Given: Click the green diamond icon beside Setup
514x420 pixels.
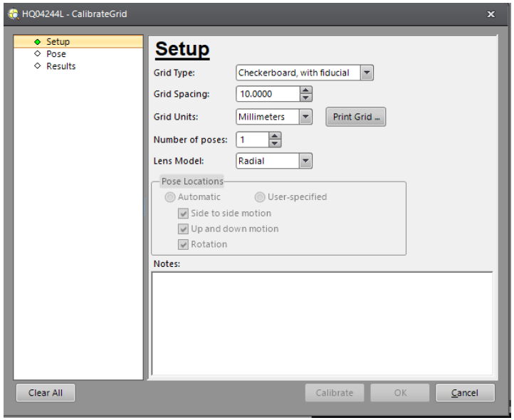Looking at the screenshot, I should coord(38,41).
